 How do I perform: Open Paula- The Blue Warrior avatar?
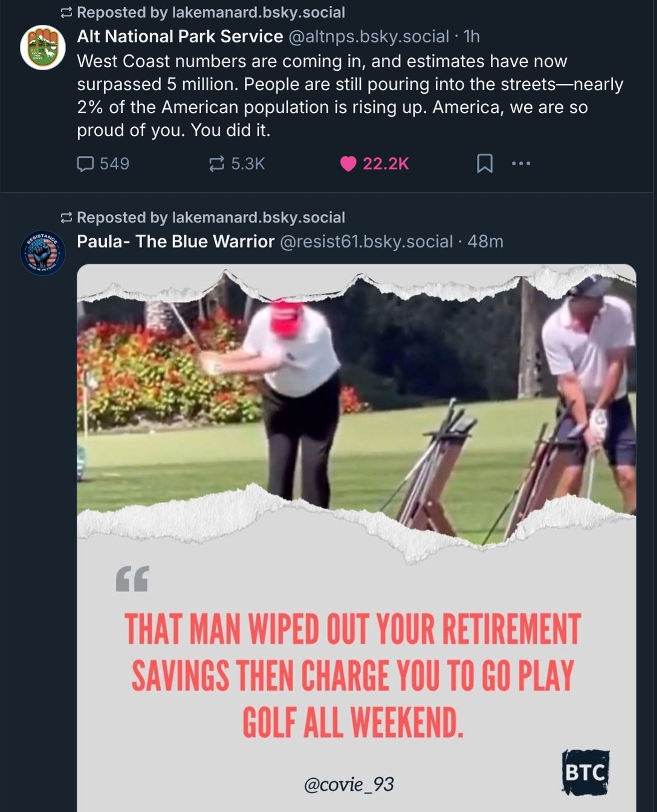[x=43, y=253]
